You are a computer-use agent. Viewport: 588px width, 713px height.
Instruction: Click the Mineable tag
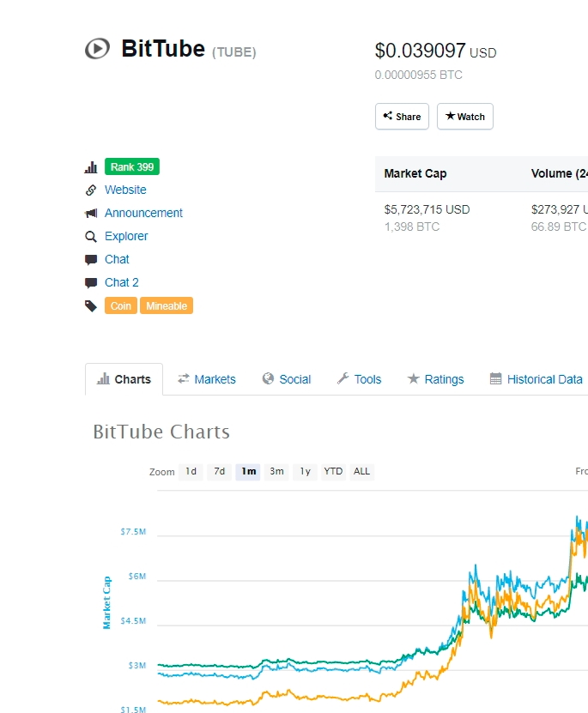pyautogui.click(x=167, y=306)
